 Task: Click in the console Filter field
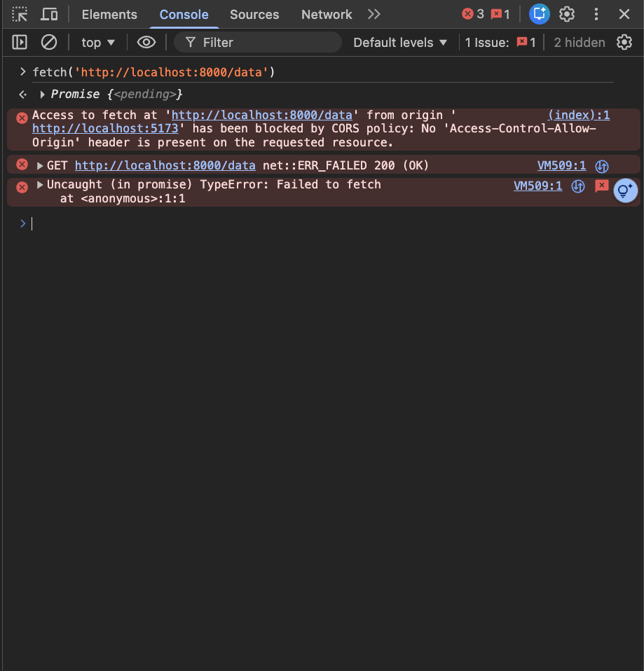coord(266,43)
